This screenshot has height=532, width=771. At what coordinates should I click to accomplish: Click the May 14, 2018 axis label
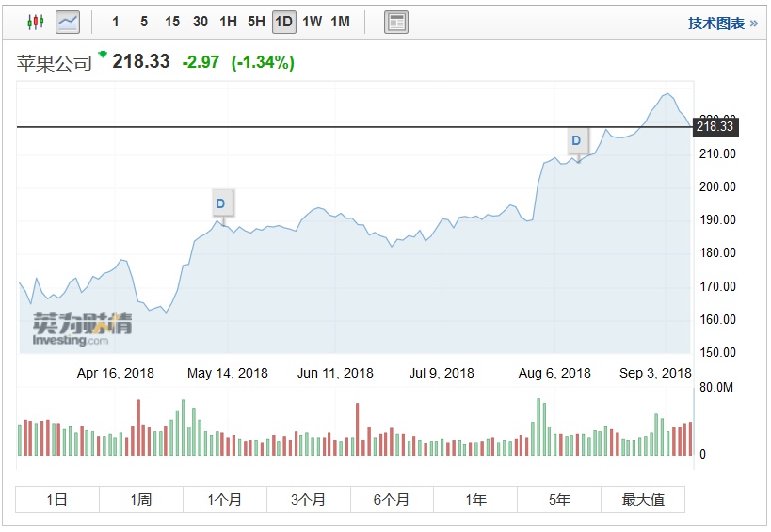[x=228, y=373]
